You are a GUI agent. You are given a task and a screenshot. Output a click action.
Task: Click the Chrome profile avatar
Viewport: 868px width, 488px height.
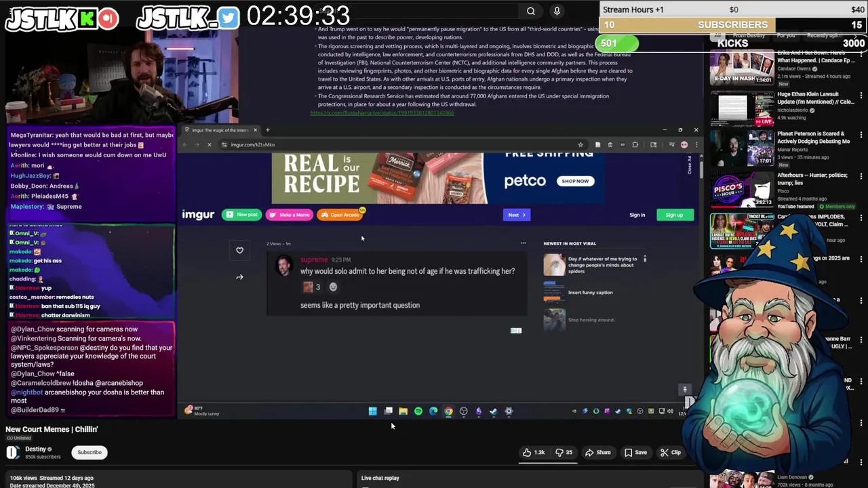point(684,144)
